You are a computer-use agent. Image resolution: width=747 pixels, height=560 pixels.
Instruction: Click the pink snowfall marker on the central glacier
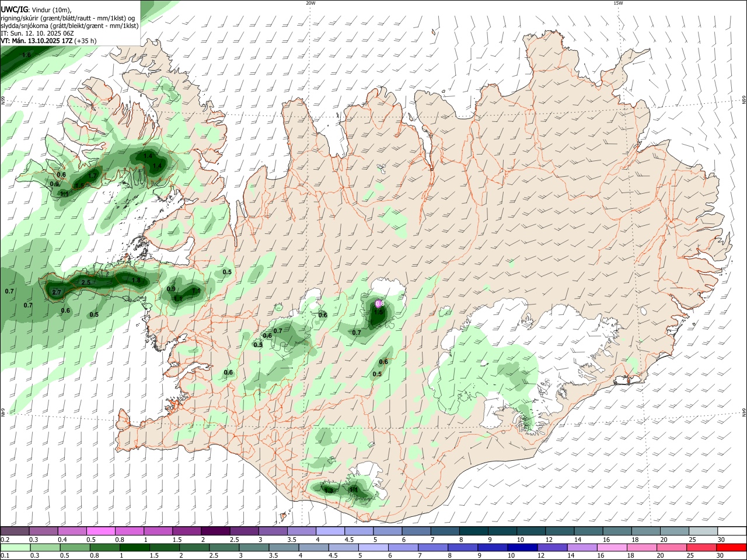(379, 303)
